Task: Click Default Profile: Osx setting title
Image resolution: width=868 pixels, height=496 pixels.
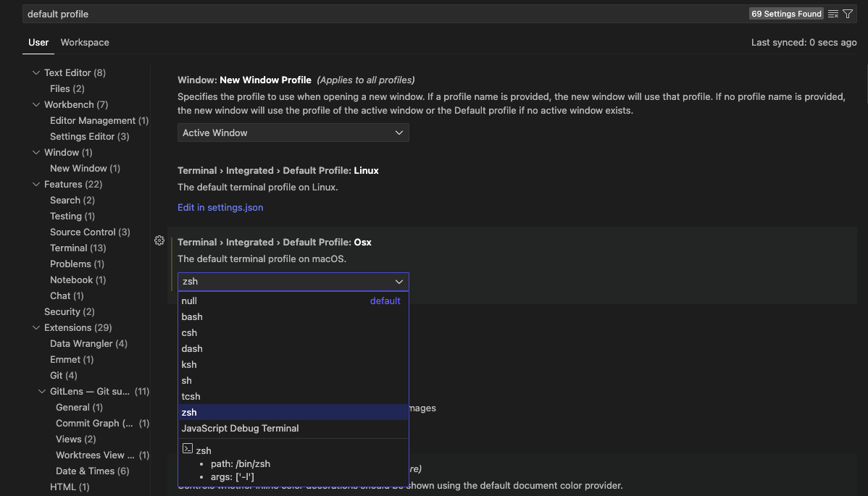Action: coord(274,242)
